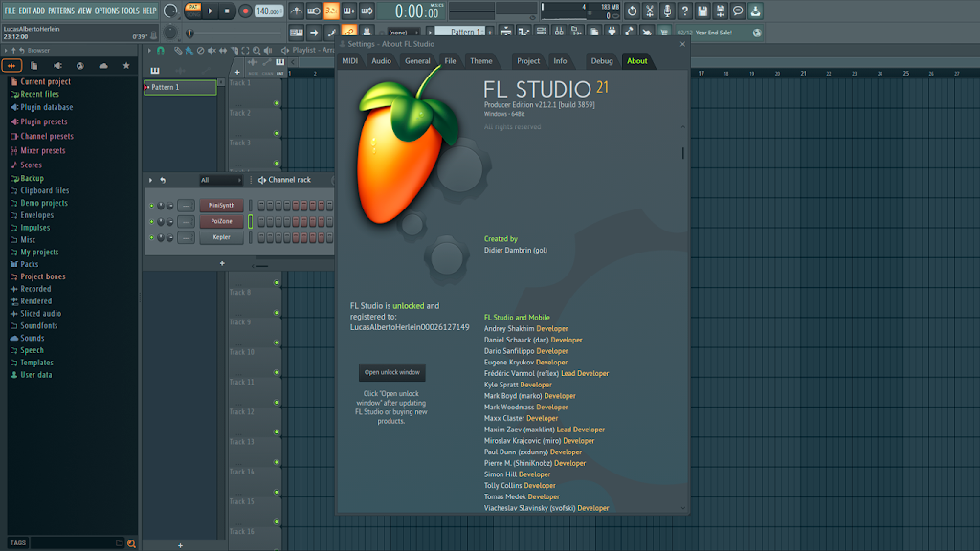
Task: Click the plugin plug icon in toolbar
Action: [x=612, y=32]
